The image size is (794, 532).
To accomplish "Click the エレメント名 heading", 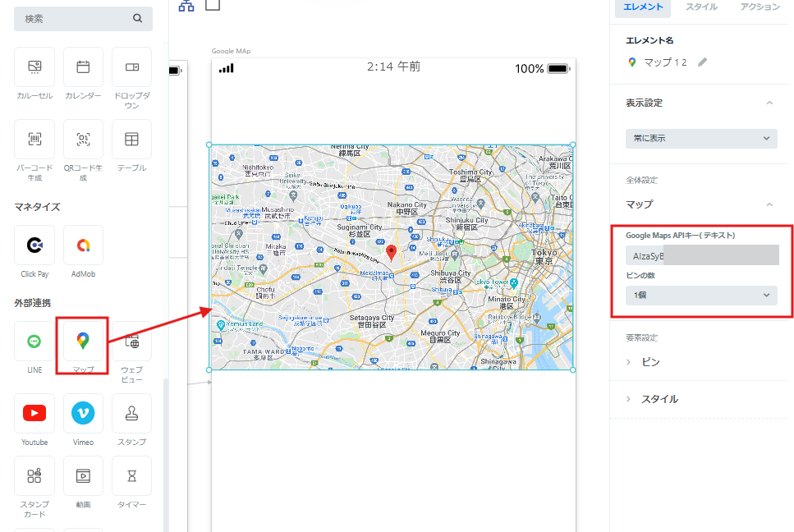I will point(649,40).
